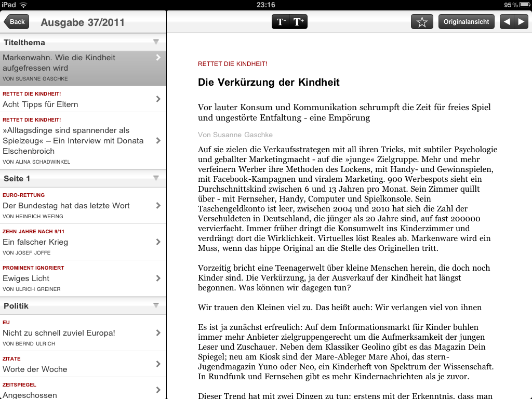
Task: Open the 'Angeschossen' article
Action: 83,389
